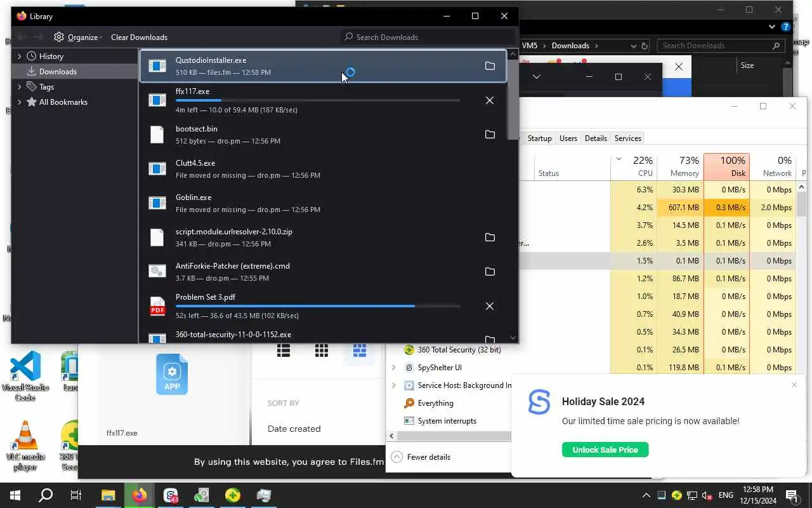The image size is (812, 508).
Task: Open taskbar search magnifier
Action: tap(46, 495)
